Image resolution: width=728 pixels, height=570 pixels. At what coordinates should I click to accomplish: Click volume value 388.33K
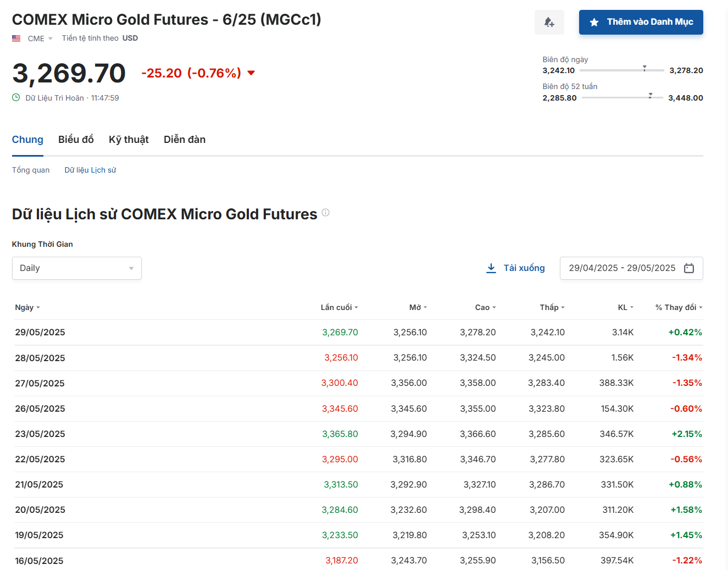[616, 383]
